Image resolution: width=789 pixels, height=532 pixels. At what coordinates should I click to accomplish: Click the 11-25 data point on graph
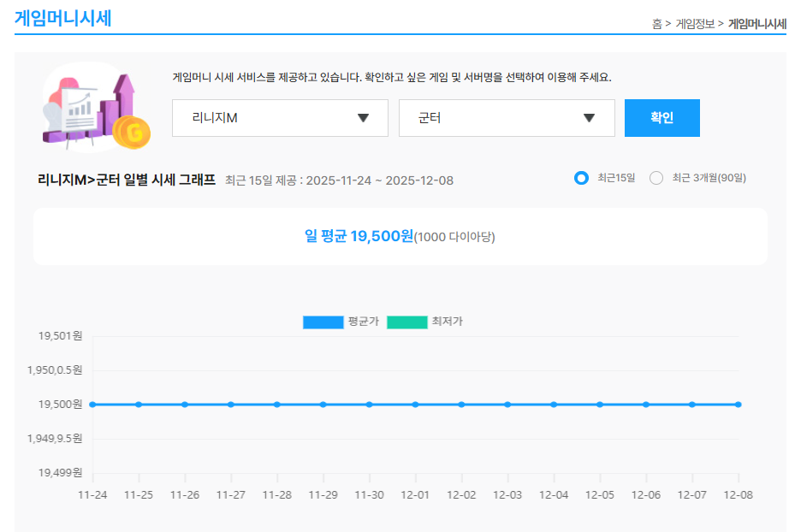(139, 405)
